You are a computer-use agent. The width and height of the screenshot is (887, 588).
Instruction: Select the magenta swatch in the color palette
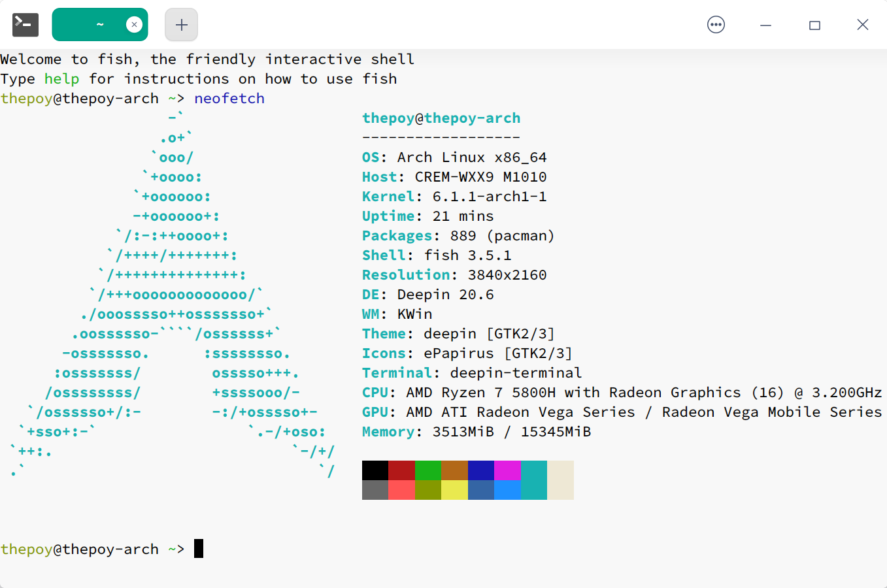pos(507,470)
